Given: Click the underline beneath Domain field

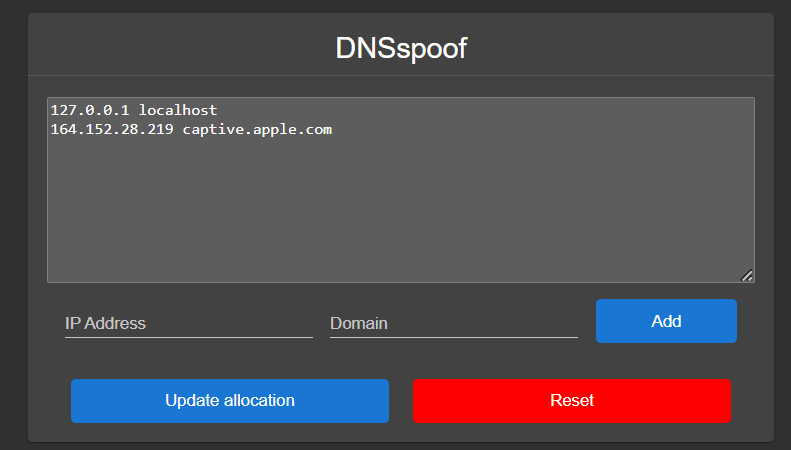Looking at the screenshot, I should tap(453, 337).
